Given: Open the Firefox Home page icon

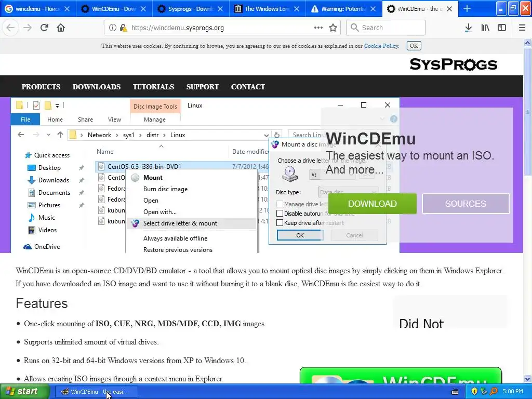Looking at the screenshot, I should (61, 28).
